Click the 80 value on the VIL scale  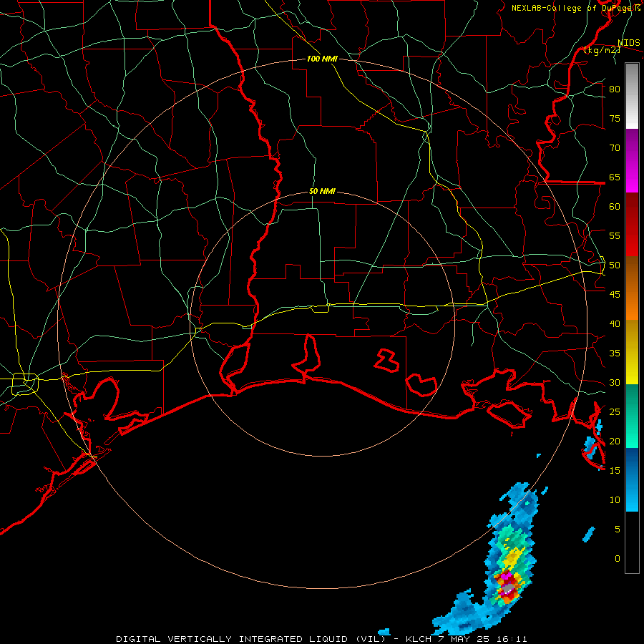615,89
